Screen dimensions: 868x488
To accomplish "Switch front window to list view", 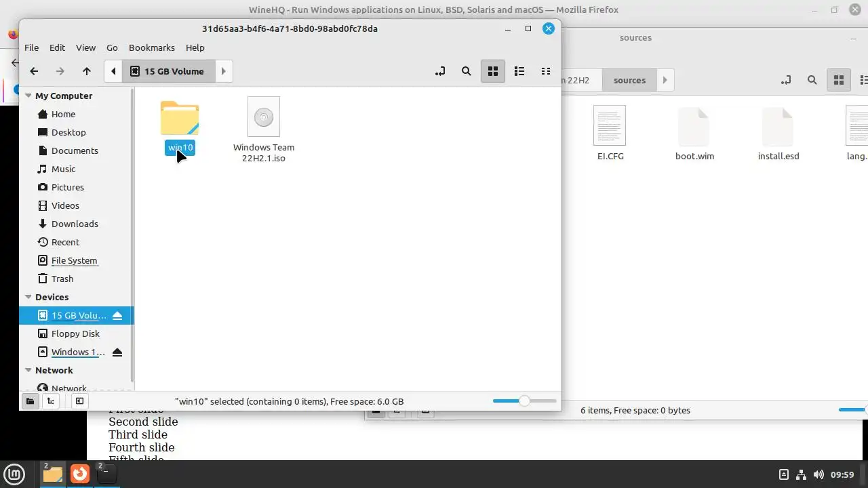I will (x=519, y=71).
